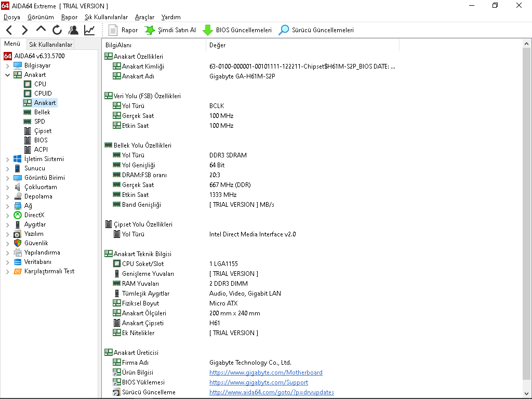Expand the Aygıtlar tree node
This screenshot has height=399, width=532.
click(7, 224)
